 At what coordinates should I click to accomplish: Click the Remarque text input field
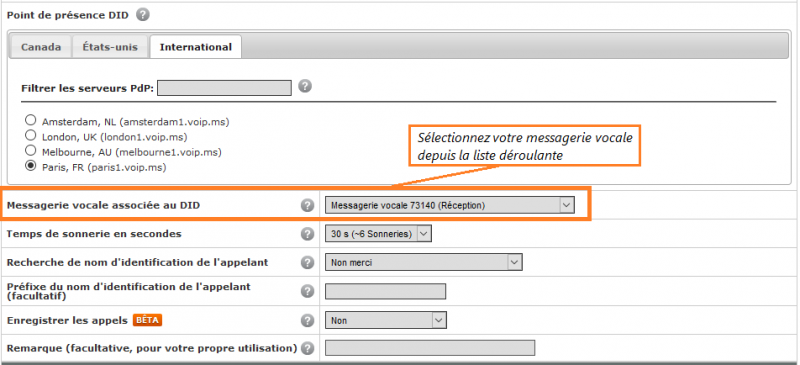point(430,348)
